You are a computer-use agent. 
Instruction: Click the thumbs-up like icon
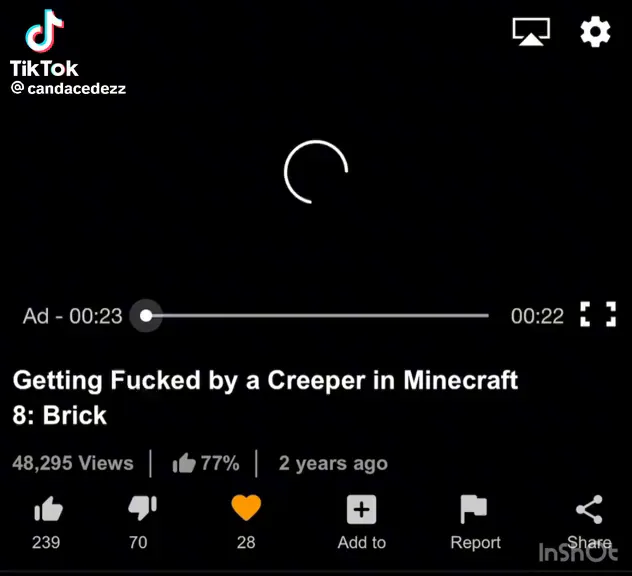(x=48, y=509)
